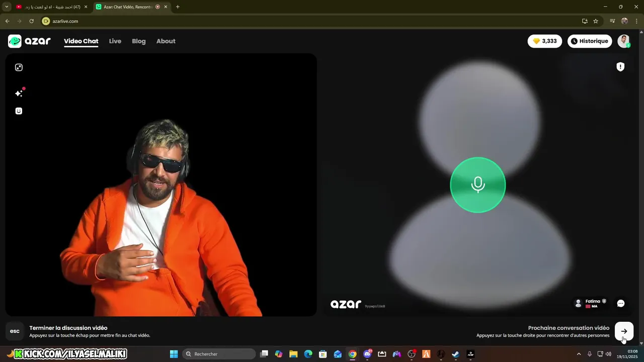Open Task View in taskbar
Screen dimensions: 644x362
(264, 354)
